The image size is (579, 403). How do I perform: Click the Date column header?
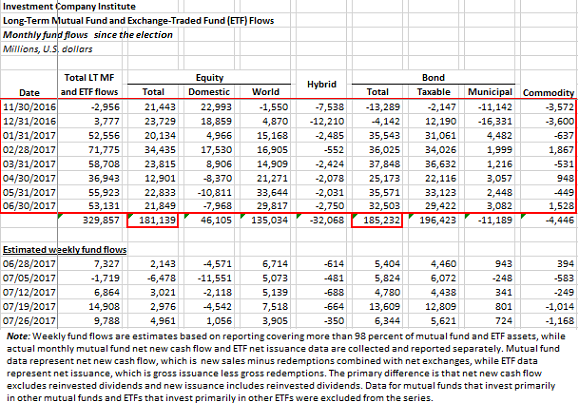tap(29, 92)
